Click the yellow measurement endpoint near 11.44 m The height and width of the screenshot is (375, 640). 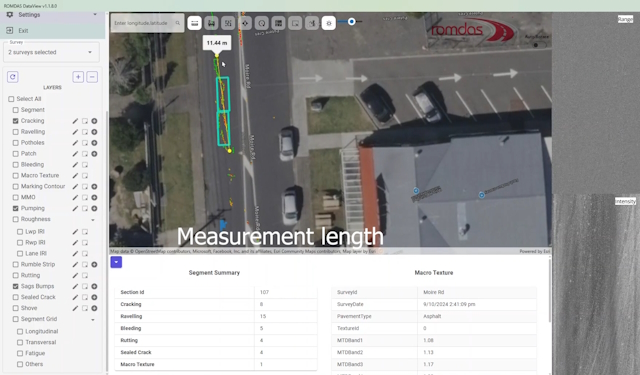coord(217,55)
